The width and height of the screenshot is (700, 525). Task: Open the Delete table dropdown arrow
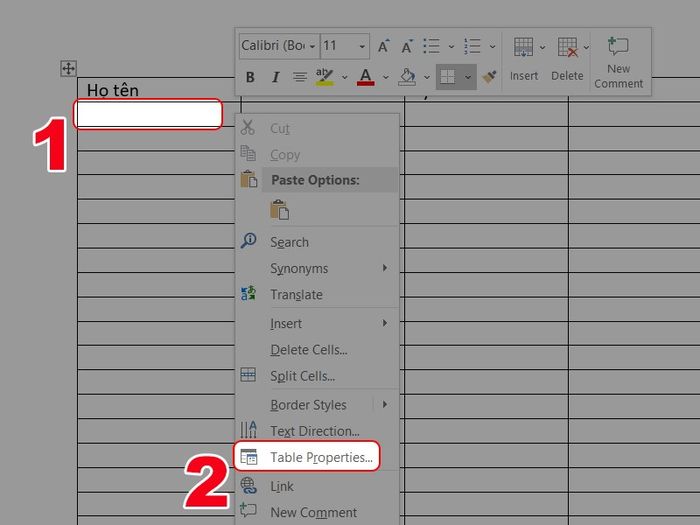(586, 47)
